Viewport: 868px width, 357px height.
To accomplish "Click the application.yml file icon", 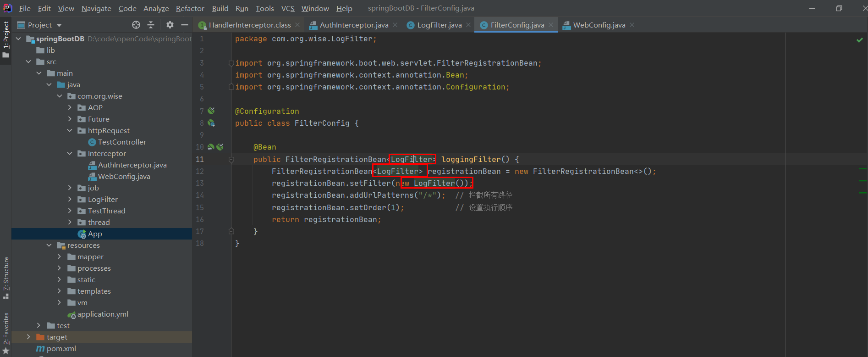I will [x=71, y=315].
